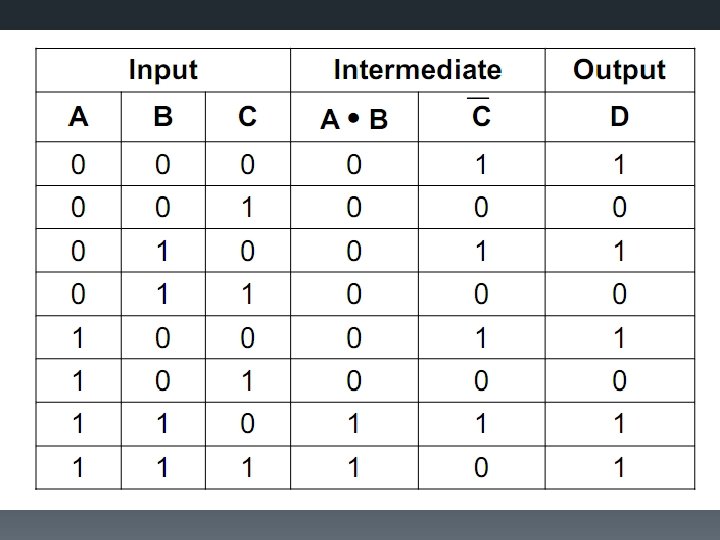The height and width of the screenshot is (540, 720).
Task: Select the A column header
Action: pos(78,117)
